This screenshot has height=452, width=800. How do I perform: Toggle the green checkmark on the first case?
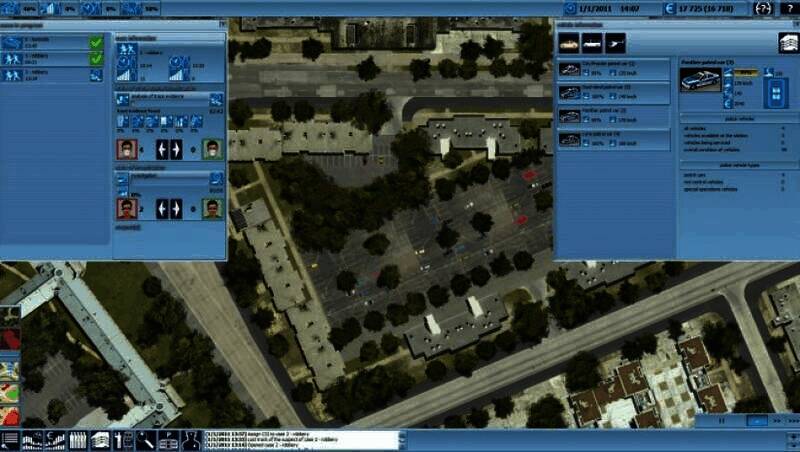click(x=96, y=43)
